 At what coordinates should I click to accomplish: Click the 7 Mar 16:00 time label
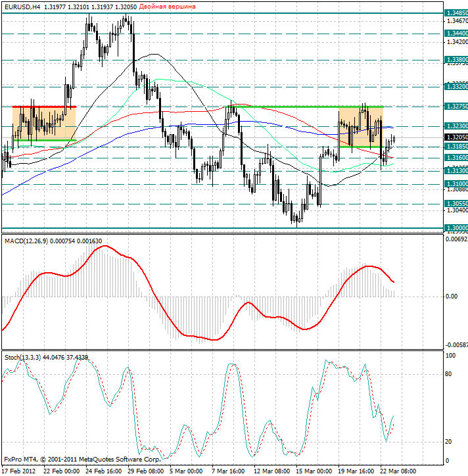[228, 471]
